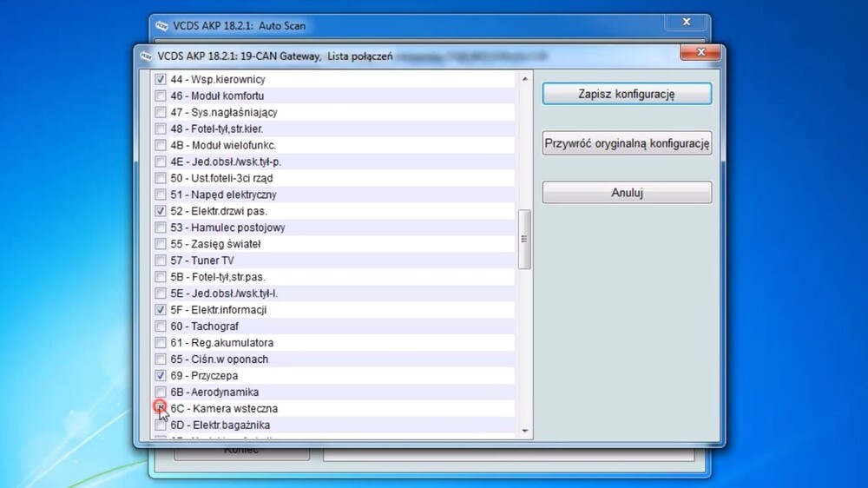Close the Auto Scan window
Image resolution: width=868 pixels, height=488 pixels.
(686, 23)
